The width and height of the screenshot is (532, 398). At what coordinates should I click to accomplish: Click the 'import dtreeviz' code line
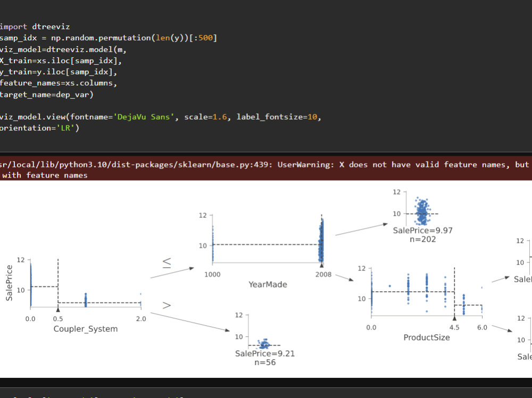point(35,27)
